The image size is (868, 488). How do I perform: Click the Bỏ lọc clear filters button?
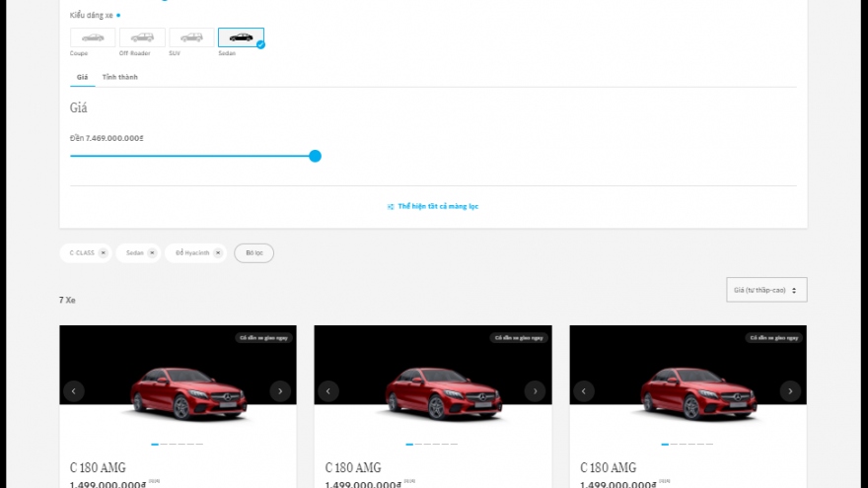point(253,253)
